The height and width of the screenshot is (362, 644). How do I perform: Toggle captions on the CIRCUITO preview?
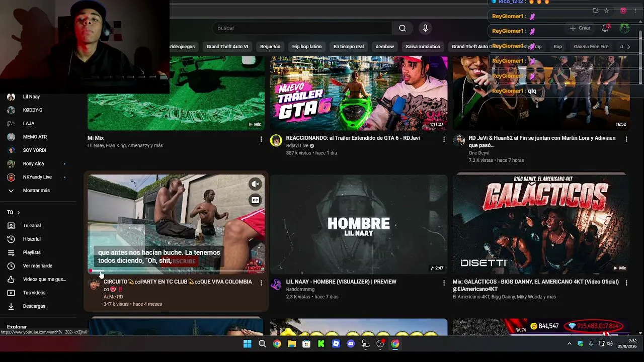point(255,200)
